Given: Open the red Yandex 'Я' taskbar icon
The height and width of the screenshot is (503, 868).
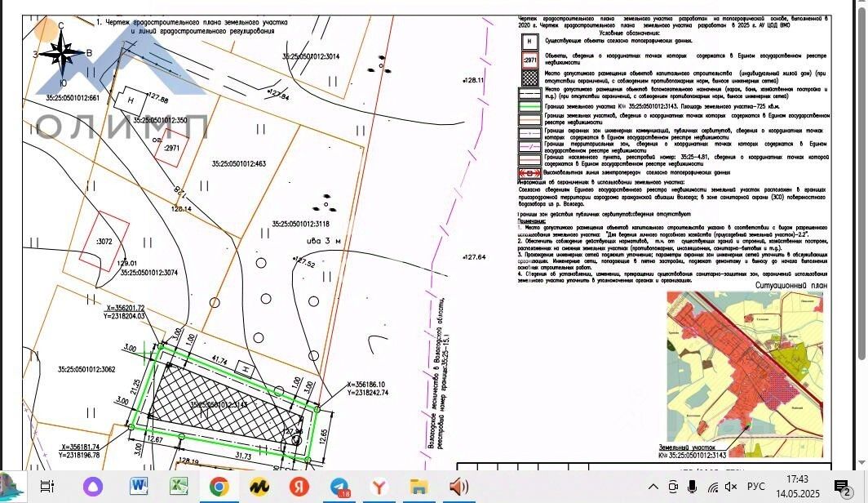Looking at the screenshot, I should (x=299, y=487).
